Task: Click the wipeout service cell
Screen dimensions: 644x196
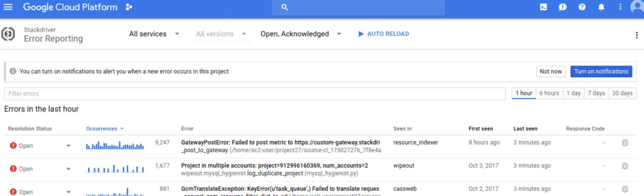Action: coord(404,165)
